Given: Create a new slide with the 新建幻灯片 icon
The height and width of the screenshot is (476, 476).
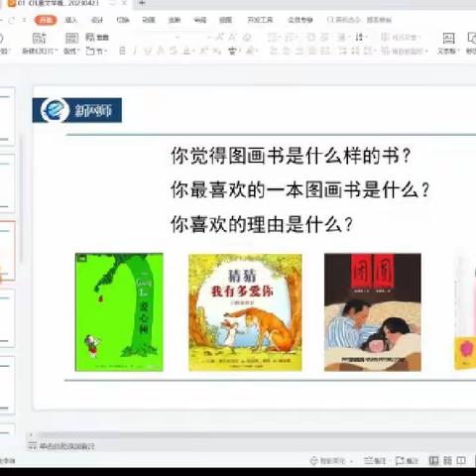Looking at the screenshot, I should [x=39, y=39].
